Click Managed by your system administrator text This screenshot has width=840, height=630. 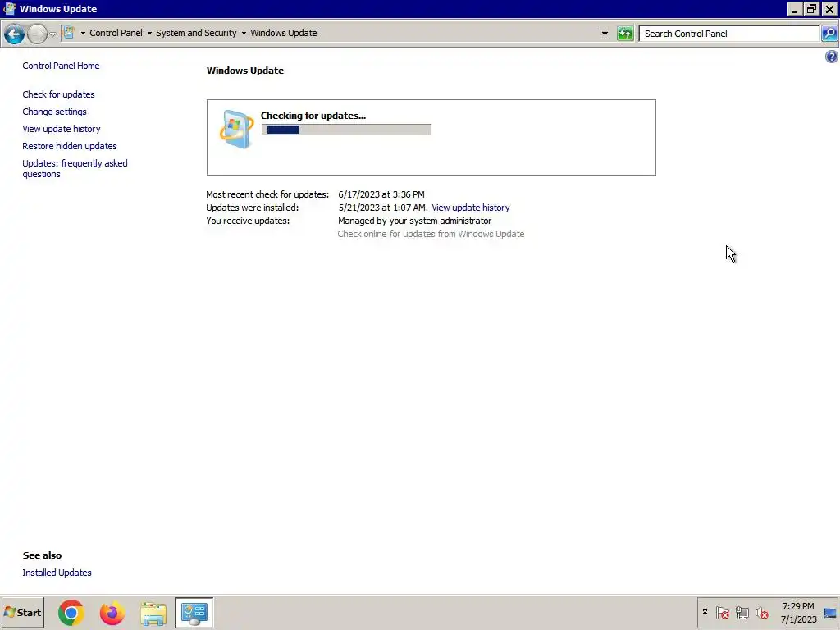414,221
